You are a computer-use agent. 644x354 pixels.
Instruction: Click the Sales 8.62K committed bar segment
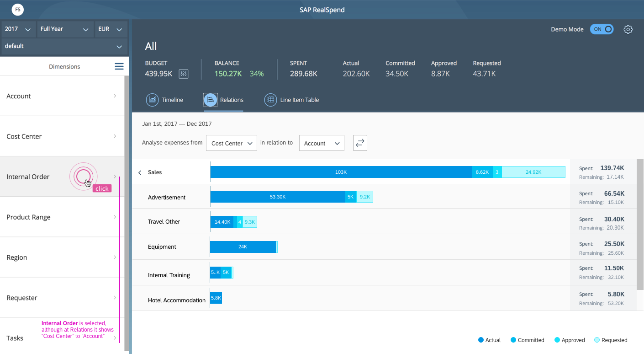point(482,172)
